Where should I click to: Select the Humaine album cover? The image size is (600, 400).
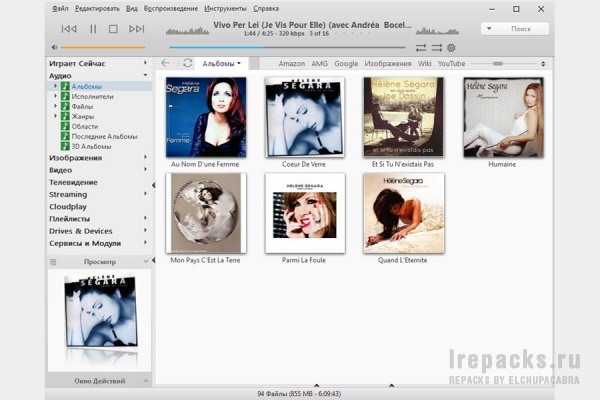(503, 117)
